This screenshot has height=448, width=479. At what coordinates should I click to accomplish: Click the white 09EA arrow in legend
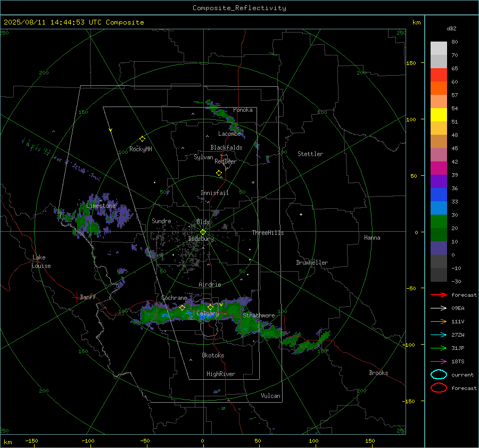439,308
